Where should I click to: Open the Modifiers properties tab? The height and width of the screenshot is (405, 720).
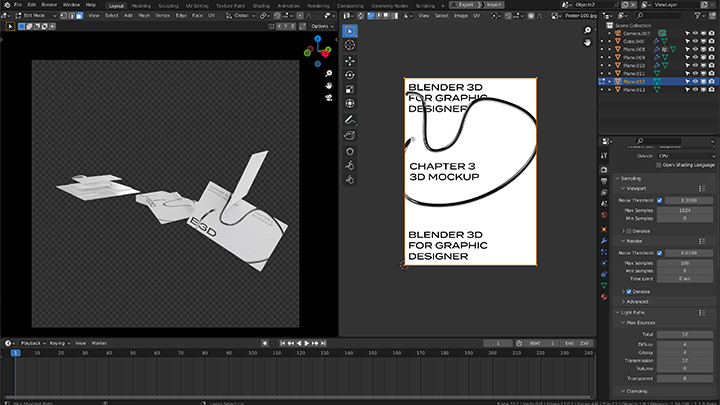pos(604,241)
